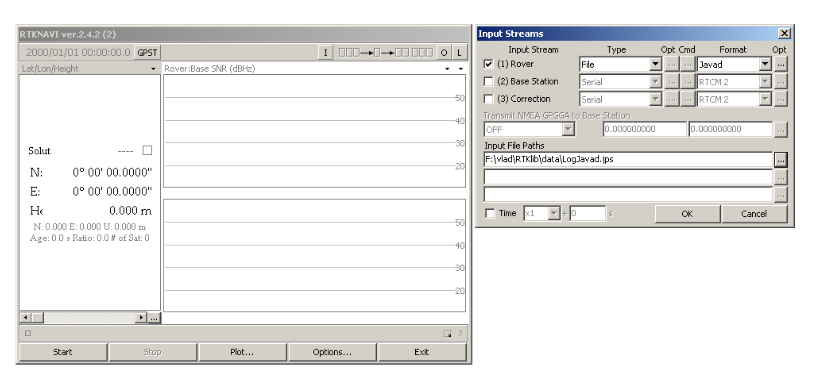Click the Start button

[x=63, y=352]
